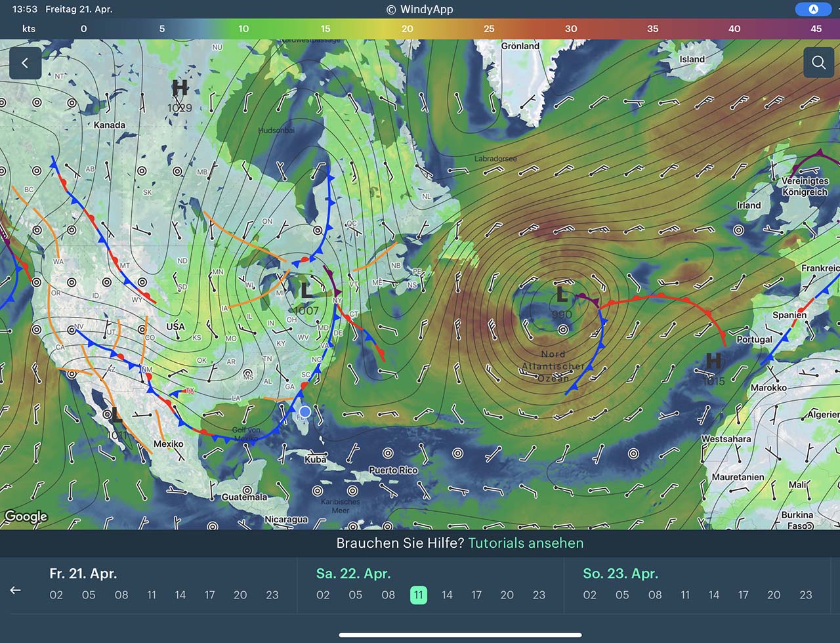Select the Fr. 21. Apr. day header
The image size is (840, 643).
83,573
